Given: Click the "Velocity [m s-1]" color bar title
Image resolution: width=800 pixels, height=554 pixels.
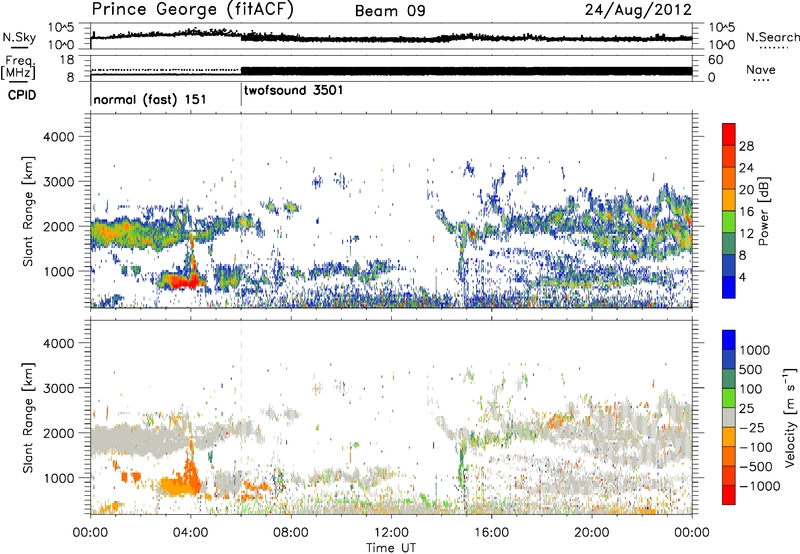Looking at the screenshot, I should click(x=790, y=417).
